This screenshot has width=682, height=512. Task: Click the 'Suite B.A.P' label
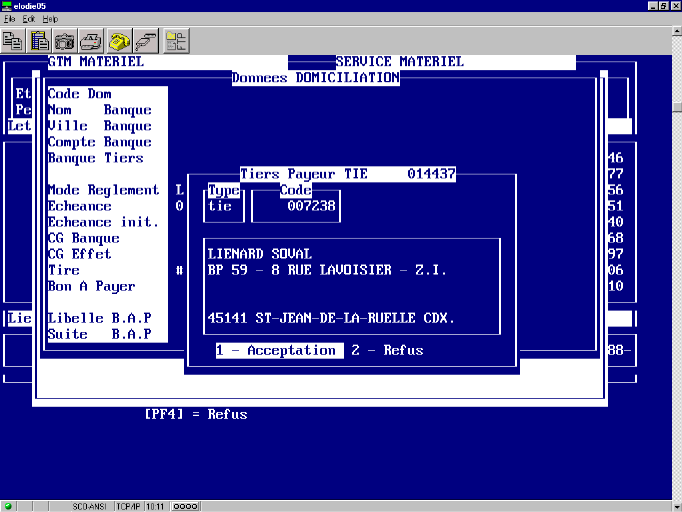click(100, 335)
